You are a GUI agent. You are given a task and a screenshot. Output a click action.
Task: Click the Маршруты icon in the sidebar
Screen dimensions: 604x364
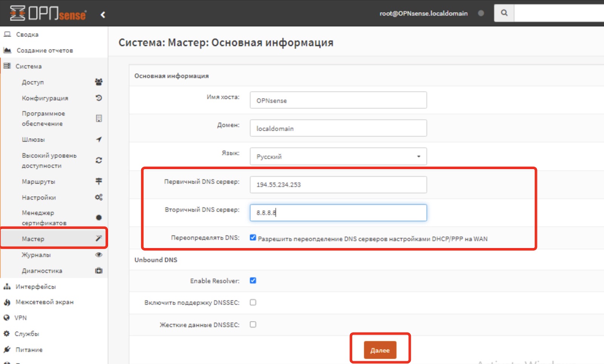(99, 181)
